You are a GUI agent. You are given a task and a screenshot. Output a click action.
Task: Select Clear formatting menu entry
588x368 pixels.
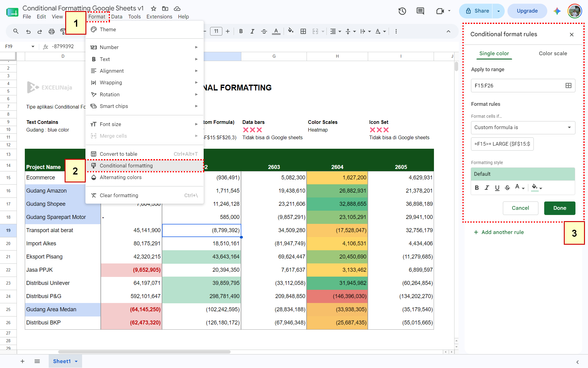[145, 195]
